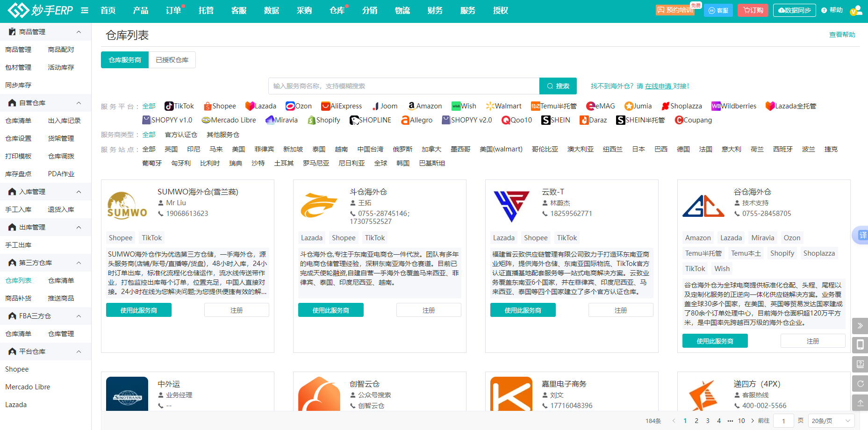Collapse the 第三方仓库 sidebar section

pyautogui.click(x=79, y=263)
